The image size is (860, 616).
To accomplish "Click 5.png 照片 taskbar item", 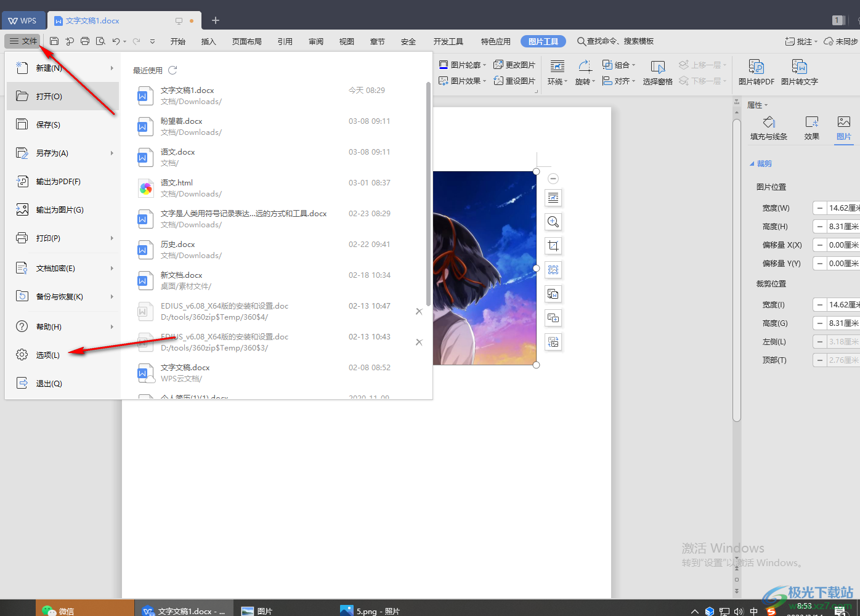I will click(x=370, y=610).
